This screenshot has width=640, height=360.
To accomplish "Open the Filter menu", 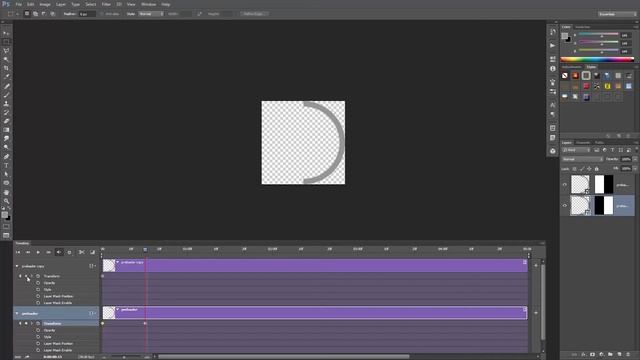I will click(x=106, y=4).
